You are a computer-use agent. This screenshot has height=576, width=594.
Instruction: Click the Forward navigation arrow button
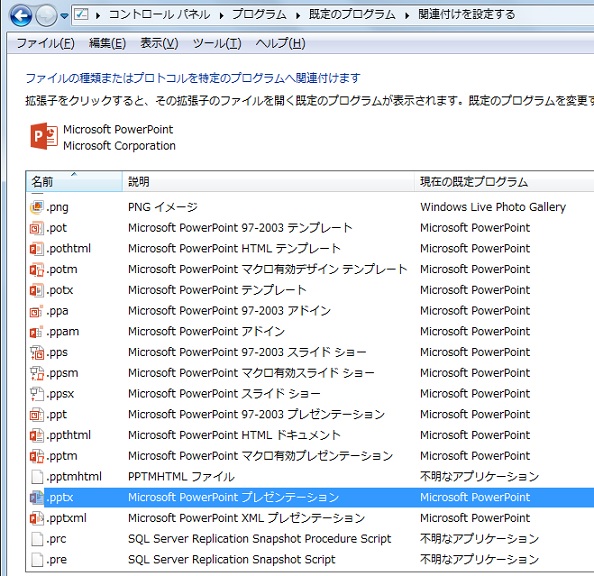46,16
